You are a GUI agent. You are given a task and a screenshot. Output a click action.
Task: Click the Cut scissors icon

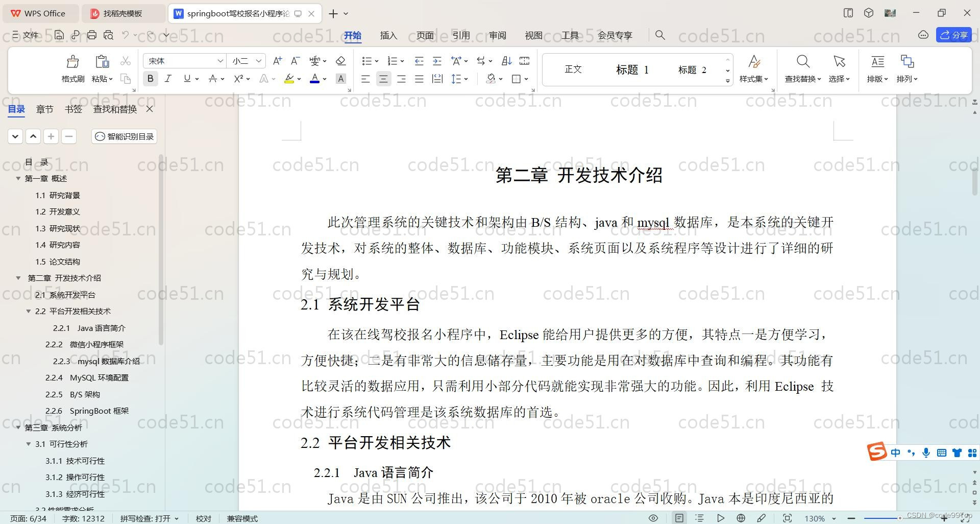(x=126, y=61)
